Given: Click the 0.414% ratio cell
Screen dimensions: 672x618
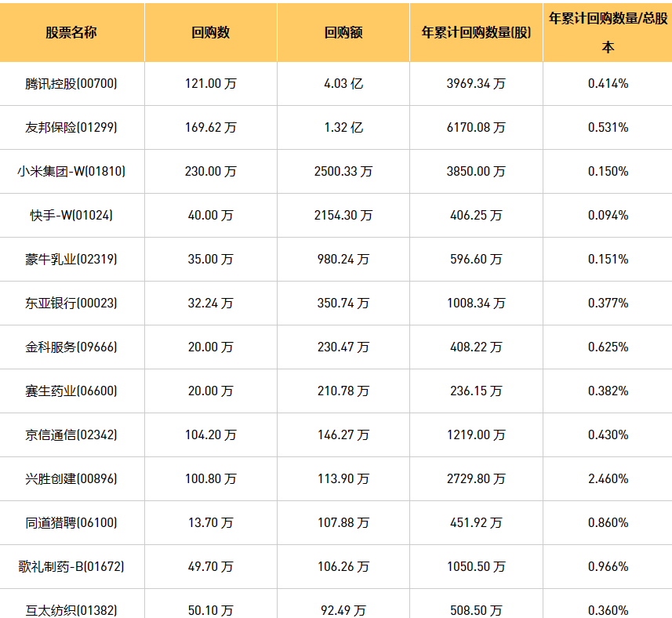Looking at the screenshot, I should [608, 84].
